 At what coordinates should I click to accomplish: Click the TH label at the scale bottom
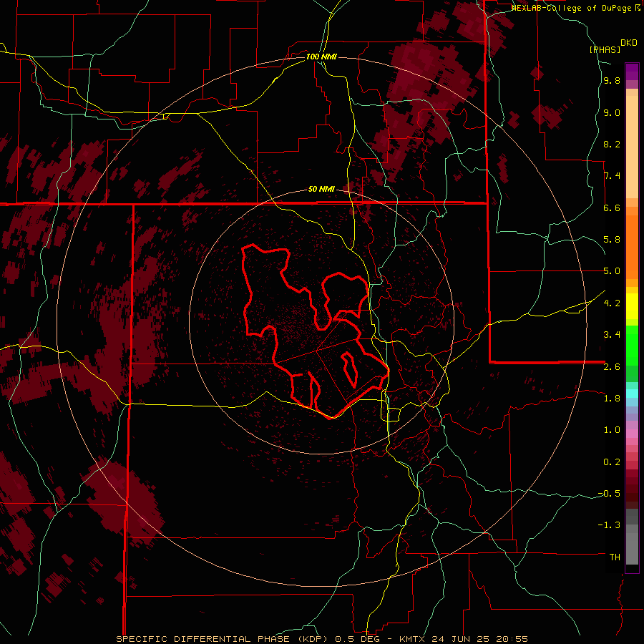615,557
